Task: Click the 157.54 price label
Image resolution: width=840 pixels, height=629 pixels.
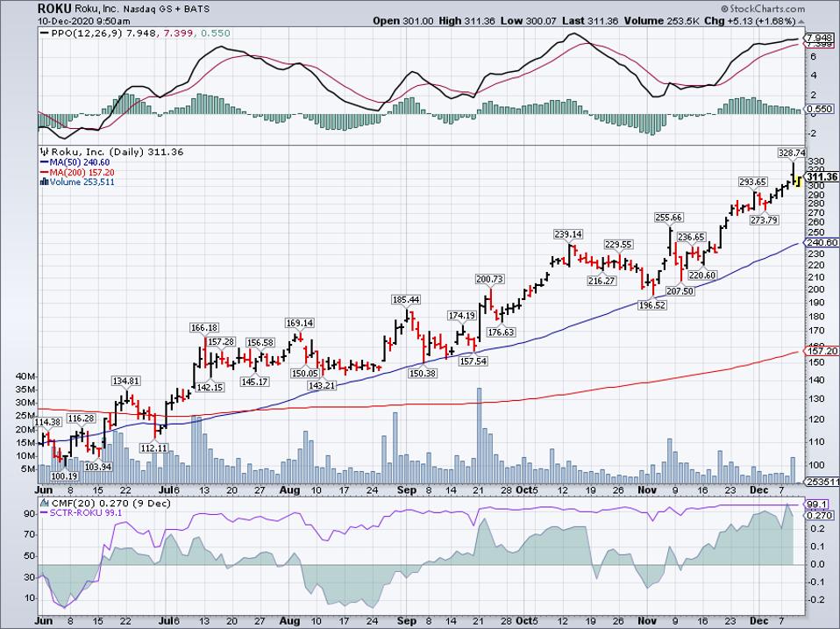Action: 473,361
